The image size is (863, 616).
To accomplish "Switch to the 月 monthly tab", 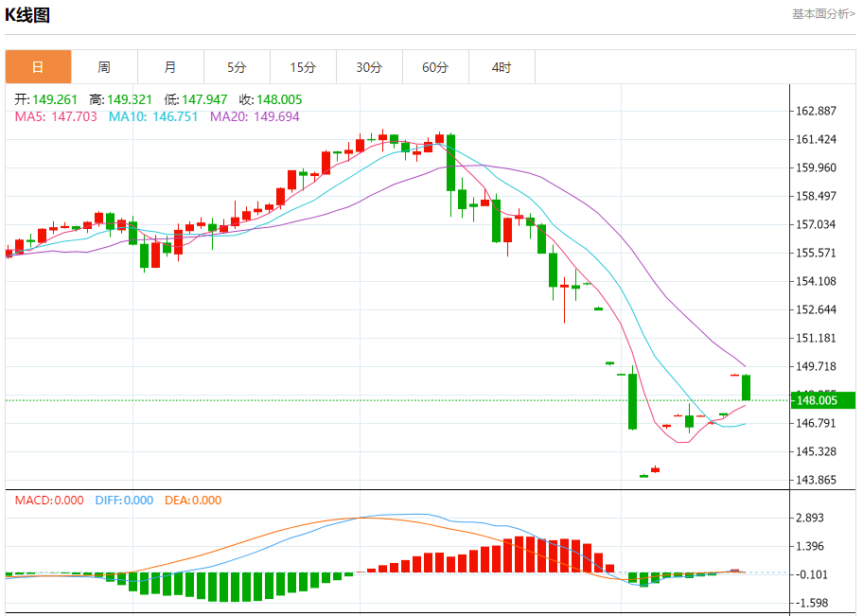I will [x=170, y=67].
